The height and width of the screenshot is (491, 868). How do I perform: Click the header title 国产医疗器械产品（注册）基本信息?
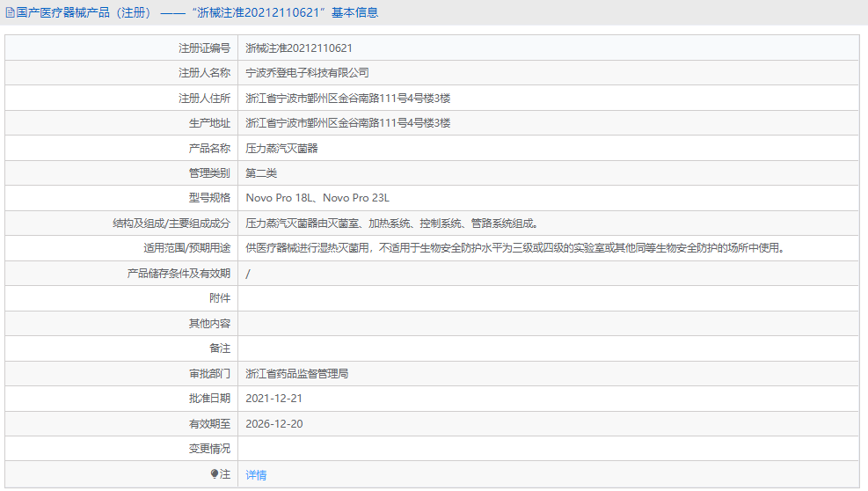(x=197, y=12)
